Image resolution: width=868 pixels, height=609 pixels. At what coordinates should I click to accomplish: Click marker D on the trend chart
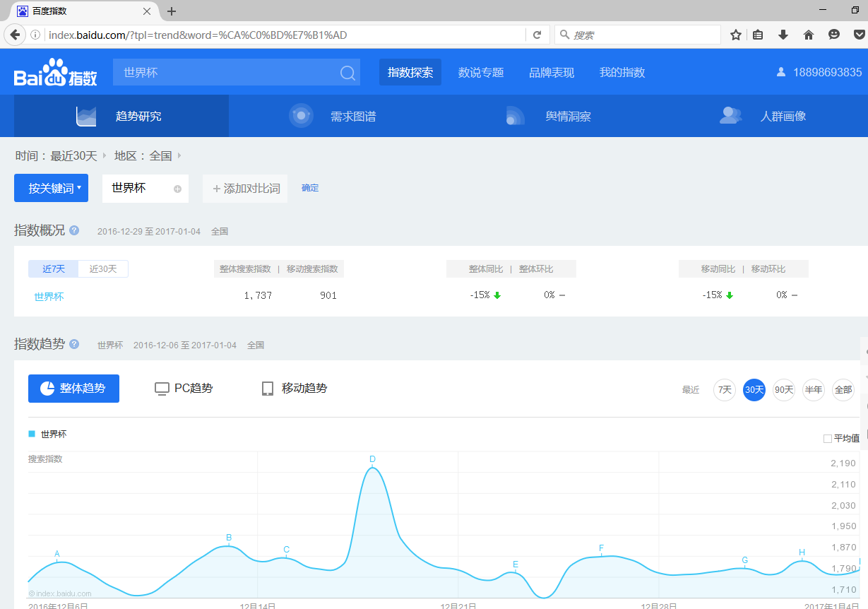tap(372, 459)
